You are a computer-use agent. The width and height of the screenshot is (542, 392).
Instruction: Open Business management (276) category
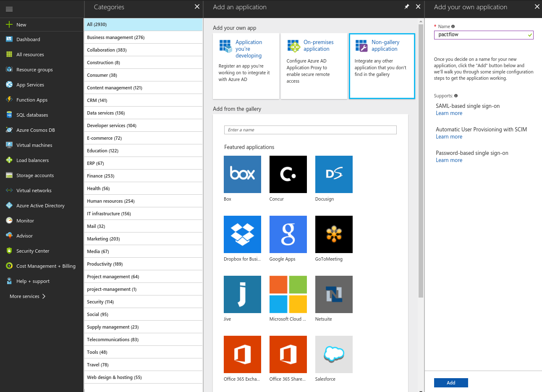[x=143, y=37]
